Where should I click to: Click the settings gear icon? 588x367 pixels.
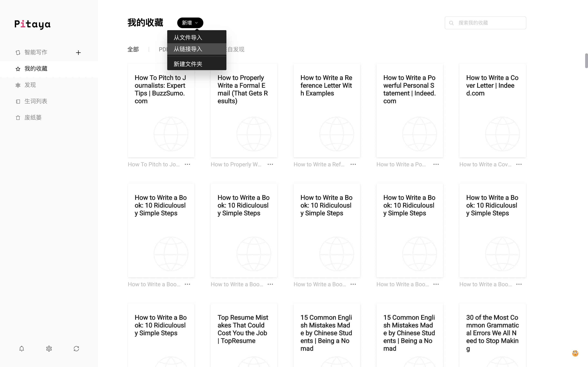click(49, 349)
